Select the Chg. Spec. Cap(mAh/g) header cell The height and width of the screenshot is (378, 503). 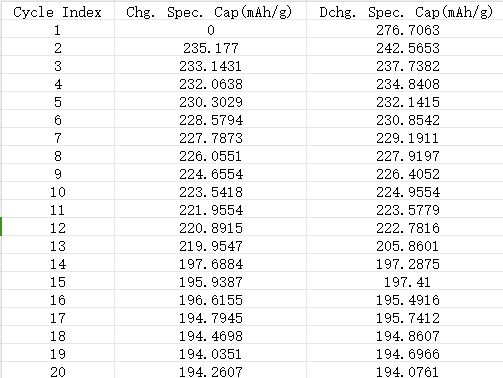point(210,12)
